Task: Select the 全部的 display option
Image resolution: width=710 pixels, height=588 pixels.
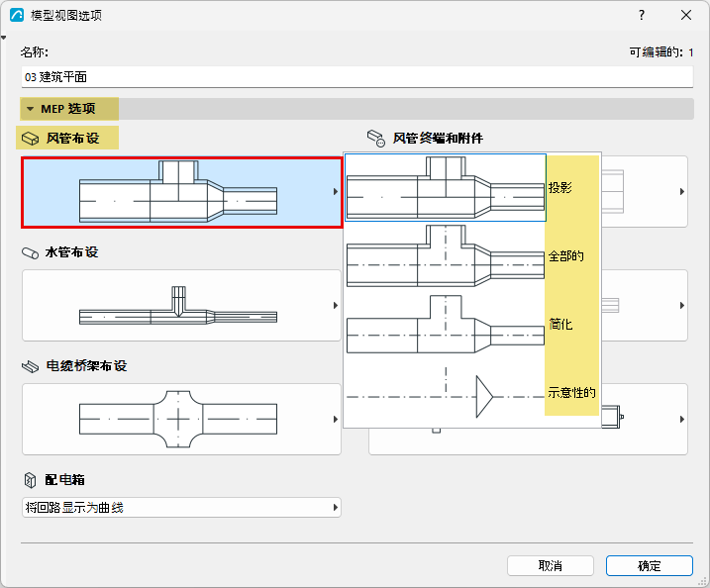Action: pyautogui.click(x=471, y=256)
